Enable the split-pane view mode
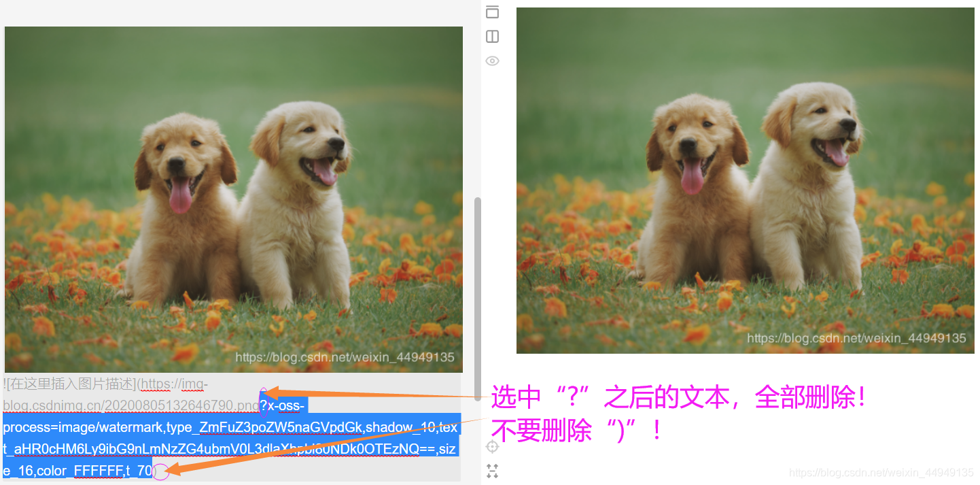Screen dimensions: 980x485 click(492, 36)
